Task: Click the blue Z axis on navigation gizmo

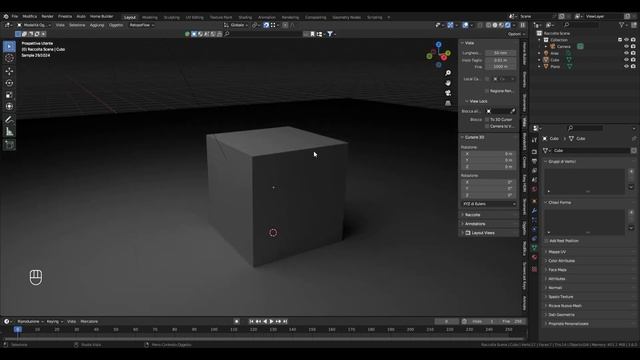Action: 438,44
